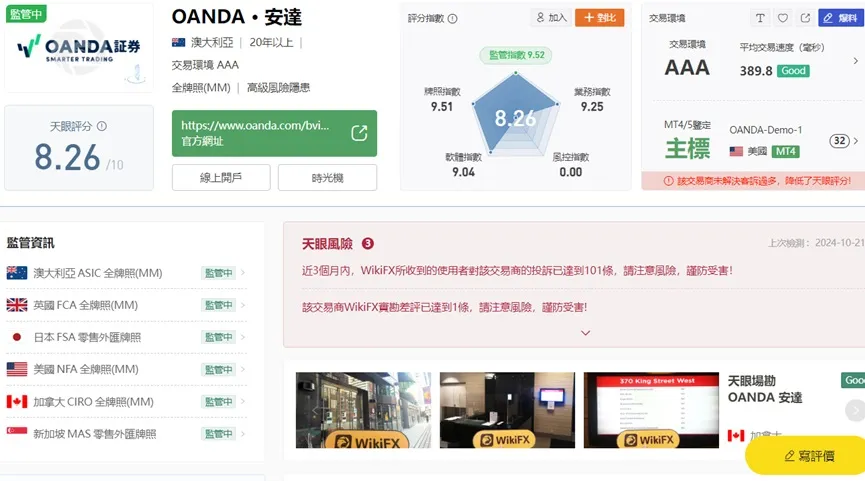Click the external link icon on green website button
The width and height of the screenshot is (865, 481).
coord(359,133)
